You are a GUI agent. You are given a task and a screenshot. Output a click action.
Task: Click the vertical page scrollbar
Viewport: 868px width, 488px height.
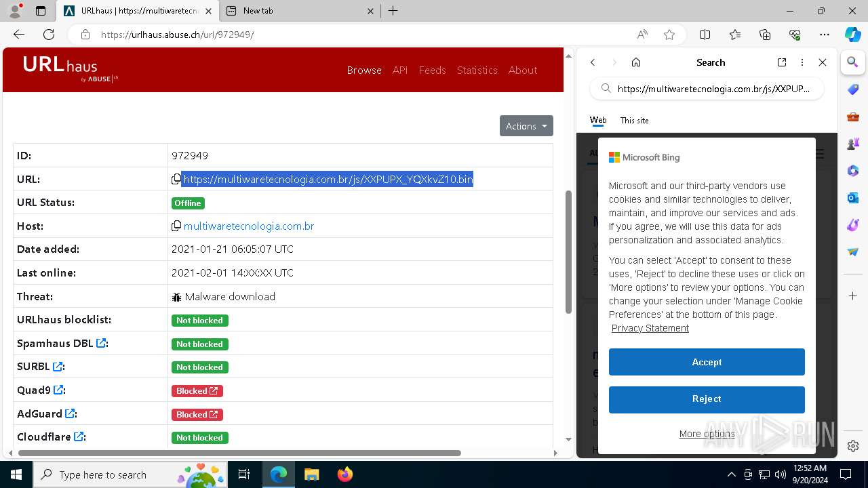point(568,252)
